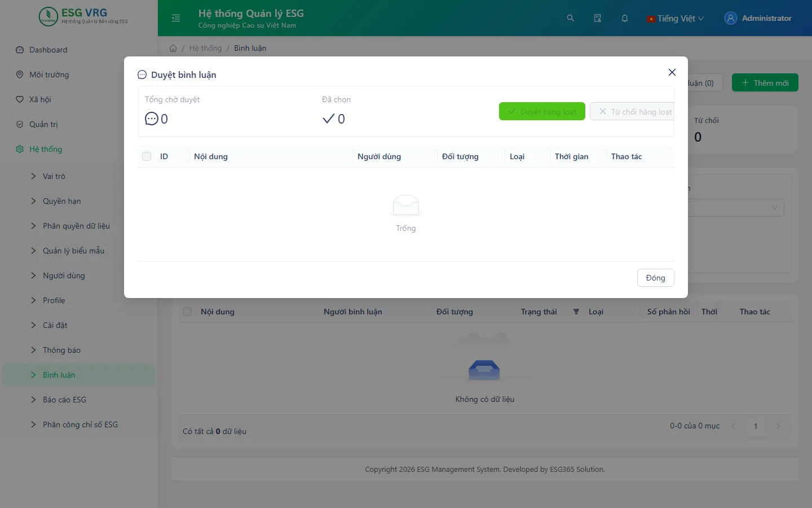The width and height of the screenshot is (812, 508).
Task: Open the filter dropdown behind dialog
Action: click(x=736, y=207)
